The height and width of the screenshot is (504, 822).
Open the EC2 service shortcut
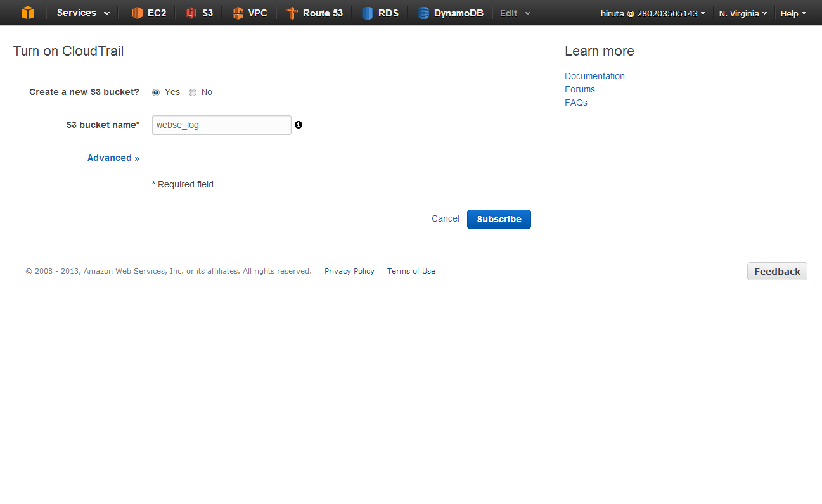click(x=148, y=13)
